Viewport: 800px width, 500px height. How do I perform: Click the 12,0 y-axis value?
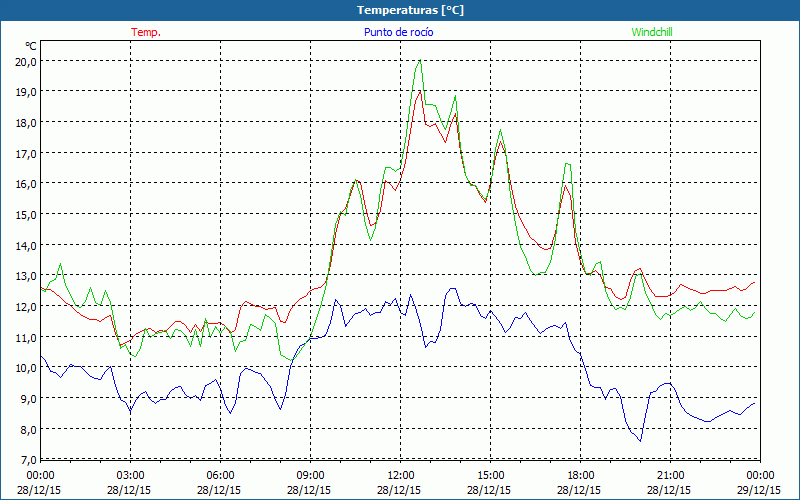27,307
